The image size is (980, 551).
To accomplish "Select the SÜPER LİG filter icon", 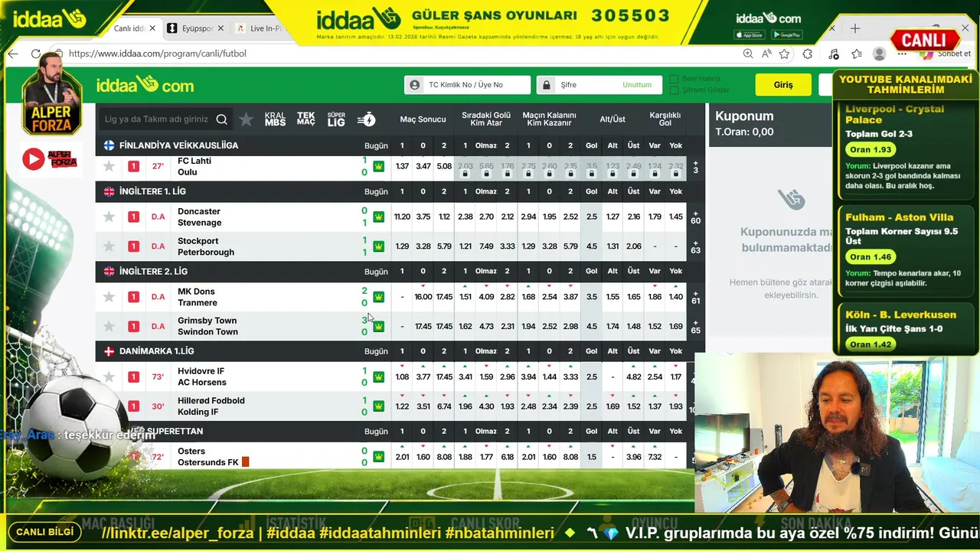I will 336,119.
